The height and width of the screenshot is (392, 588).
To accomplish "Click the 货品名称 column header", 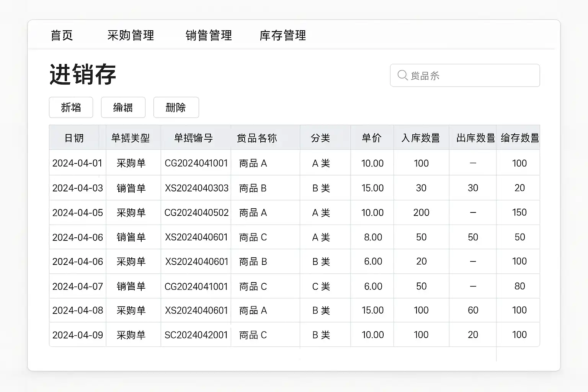I will coord(257,138).
